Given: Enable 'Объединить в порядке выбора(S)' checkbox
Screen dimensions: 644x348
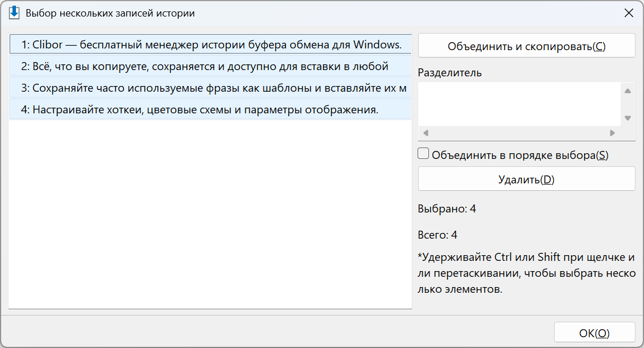Looking at the screenshot, I should click(x=423, y=154).
